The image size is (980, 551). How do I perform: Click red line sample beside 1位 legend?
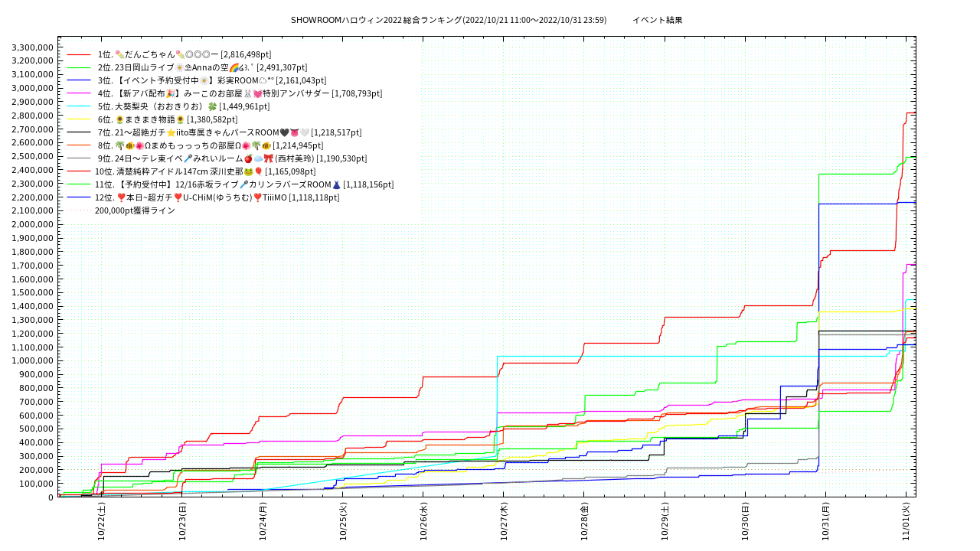(79, 54)
